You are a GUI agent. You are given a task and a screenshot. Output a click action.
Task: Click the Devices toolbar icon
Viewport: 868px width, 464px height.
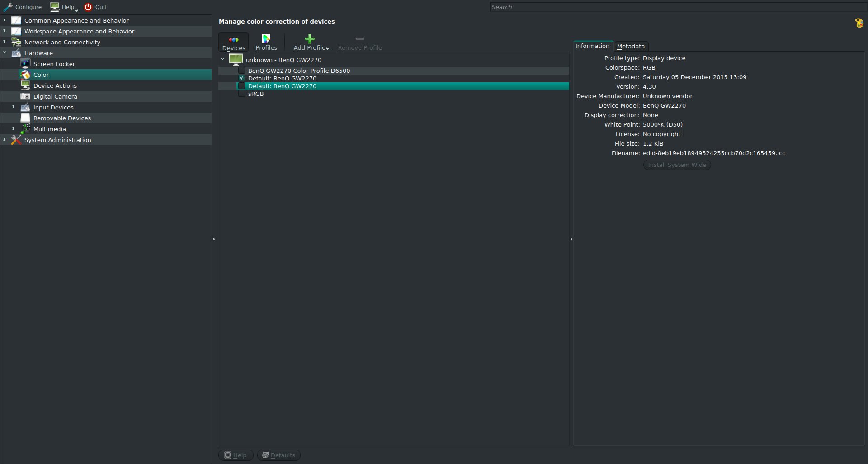coord(233,40)
